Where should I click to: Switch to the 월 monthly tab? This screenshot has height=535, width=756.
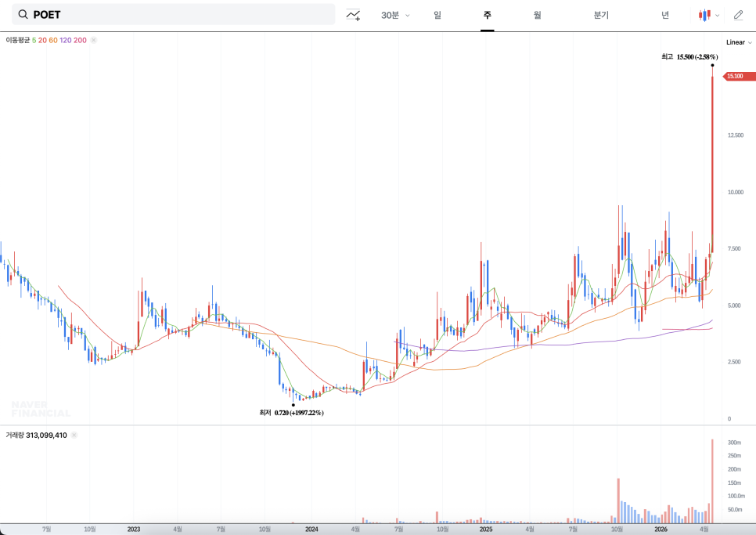pyautogui.click(x=537, y=15)
